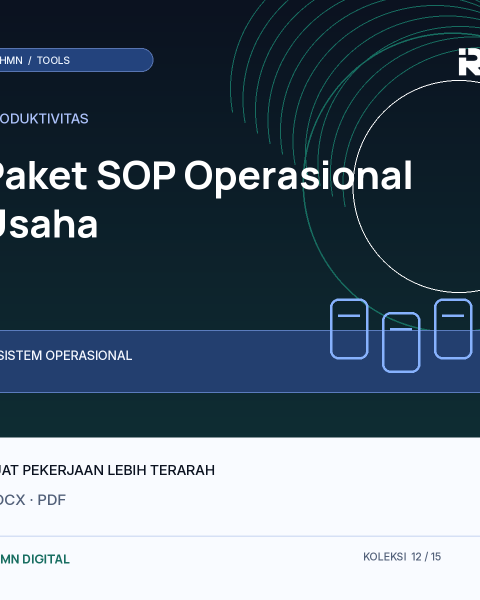Viewport: 480px width, 600px height.
Task: Click the HMN / TOOLS breadcrumb pill
Action: [x=76, y=60]
